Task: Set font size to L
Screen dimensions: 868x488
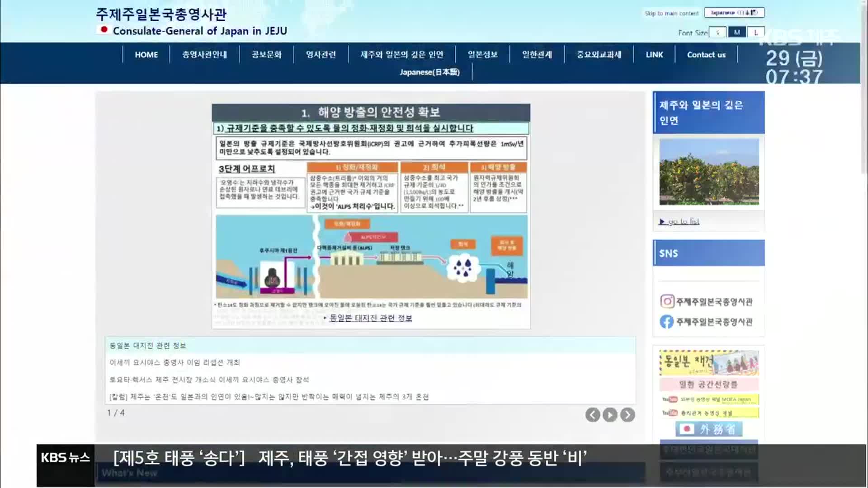Action: [x=756, y=33]
